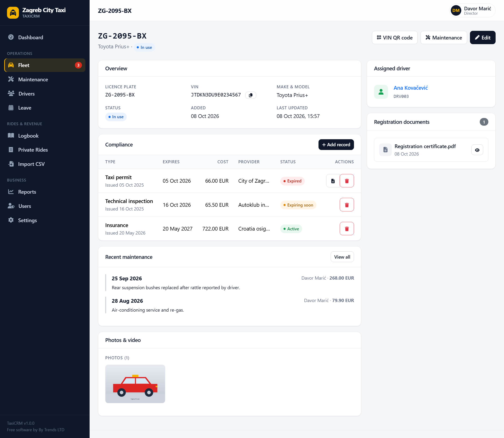
Task: Show the VIN QR code
Action: coord(395,38)
